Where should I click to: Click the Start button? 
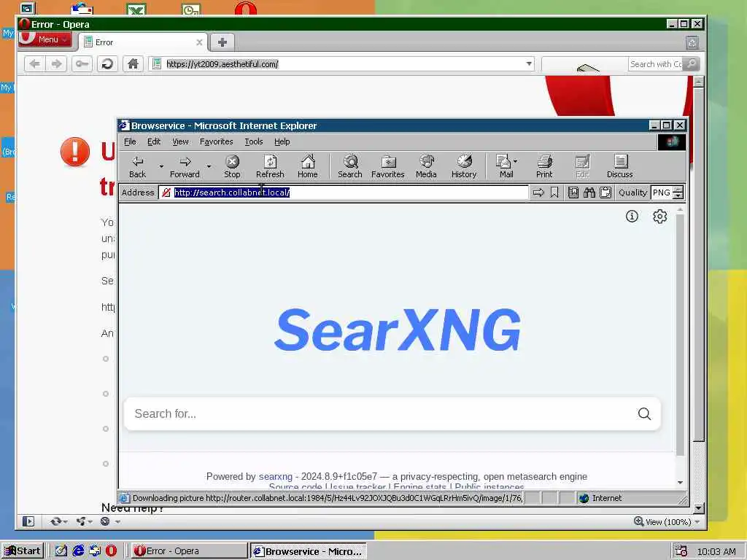click(x=23, y=551)
